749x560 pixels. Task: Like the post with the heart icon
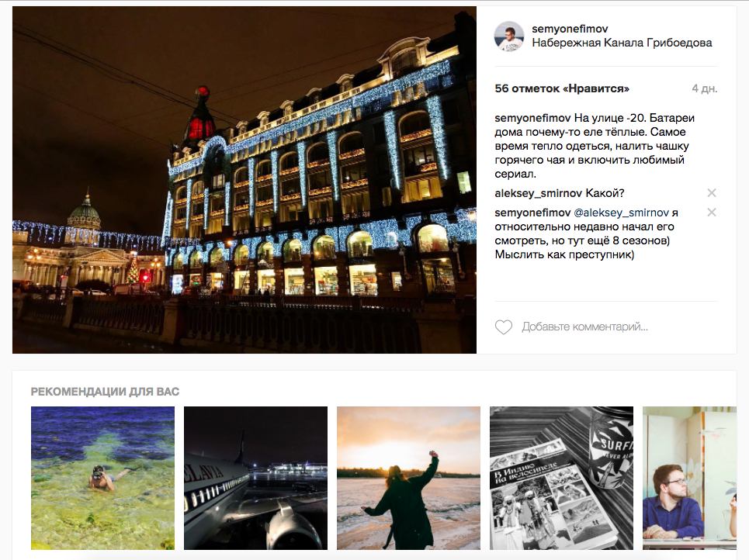503,327
